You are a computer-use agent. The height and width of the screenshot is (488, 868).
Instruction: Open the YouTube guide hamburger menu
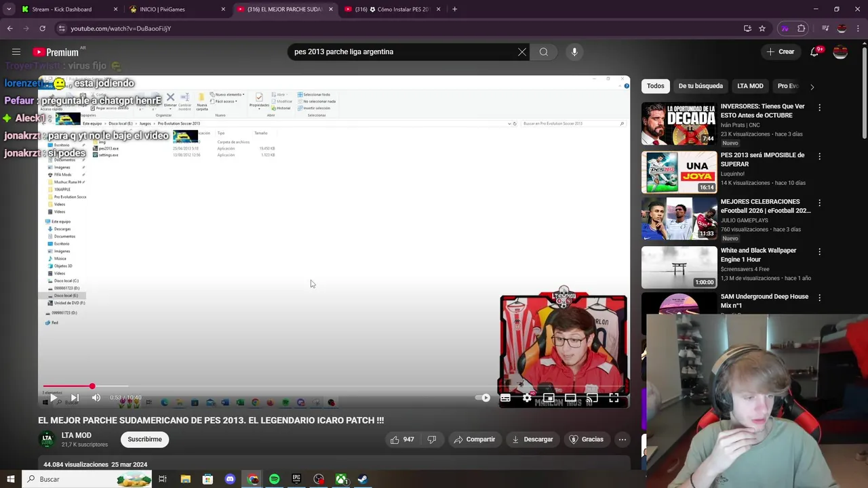point(16,52)
